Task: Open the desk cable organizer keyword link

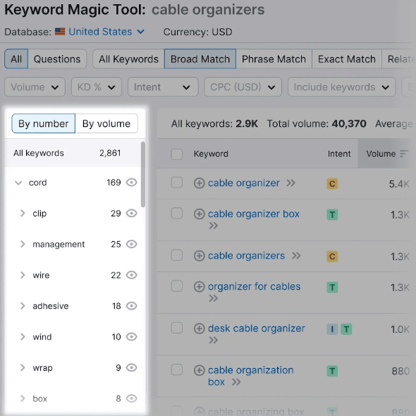Action: [x=256, y=328]
